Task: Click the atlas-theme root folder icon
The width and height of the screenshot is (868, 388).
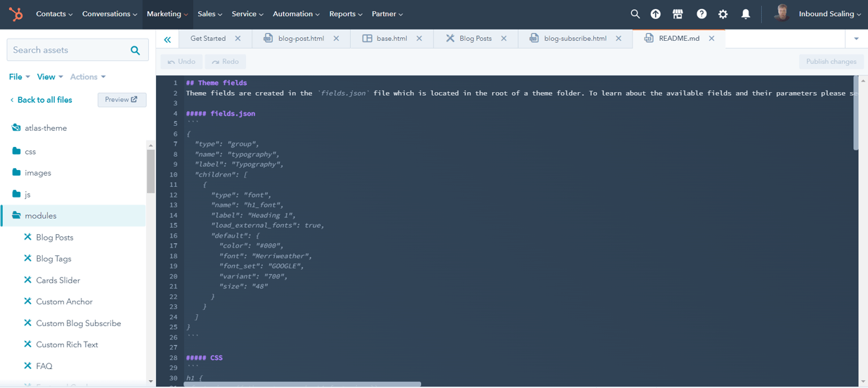Action: click(x=16, y=128)
